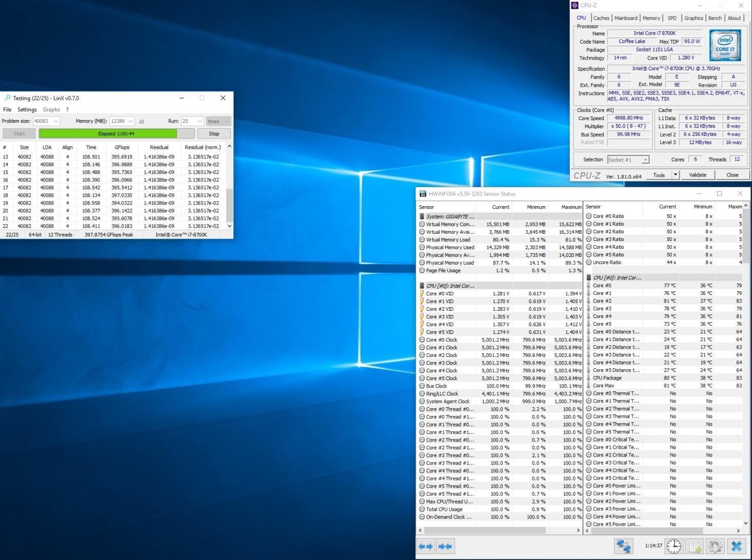752x560 pixels.
Task: Click the lightning icon beside Core #0 VID
Action: pos(422,294)
